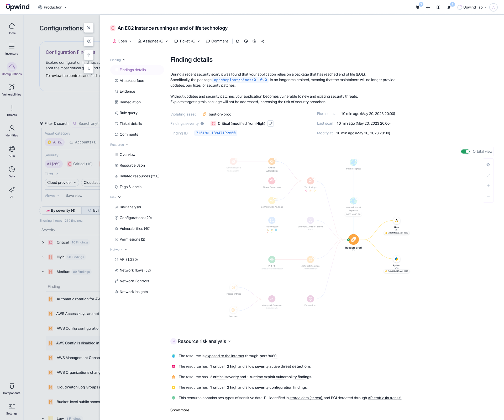
Task: Click the bastion-prod node in graph
Action: point(353,239)
